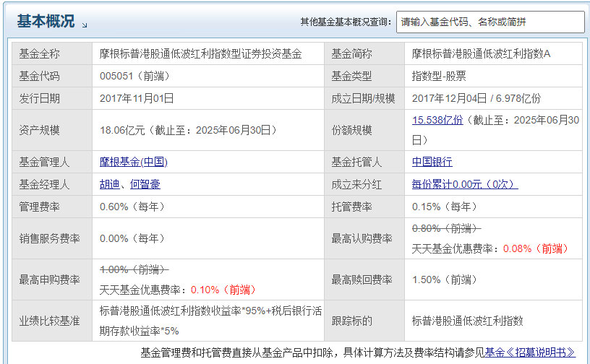Viewport: 590px width, 364px height.
Task: Click the 最高认购费率 label cell
Action: 364,238
